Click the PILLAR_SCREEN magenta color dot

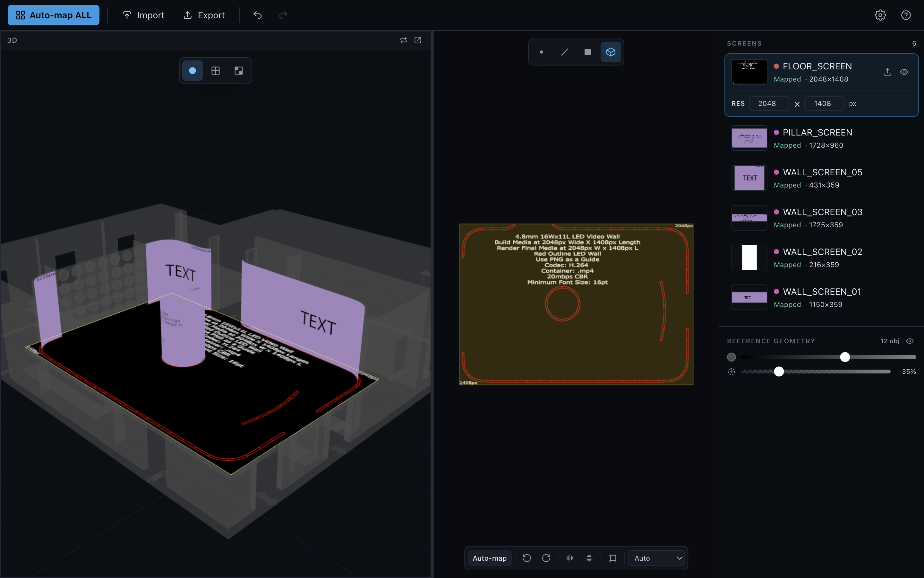coord(776,132)
